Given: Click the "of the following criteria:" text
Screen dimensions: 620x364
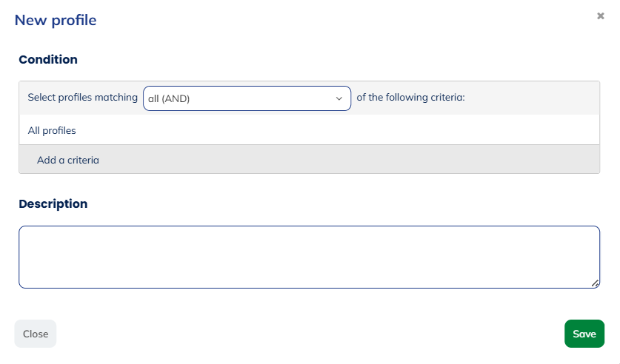Looking at the screenshot, I should pyautogui.click(x=410, y=98).
